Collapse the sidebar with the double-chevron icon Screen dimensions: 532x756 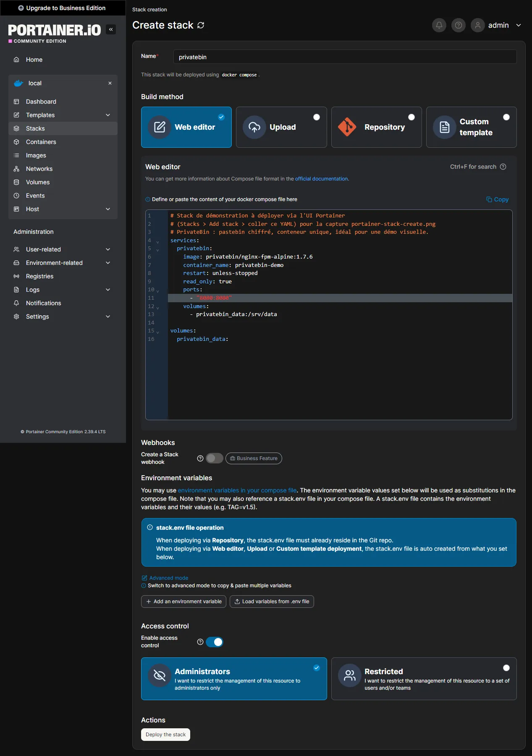coord(111,29)
